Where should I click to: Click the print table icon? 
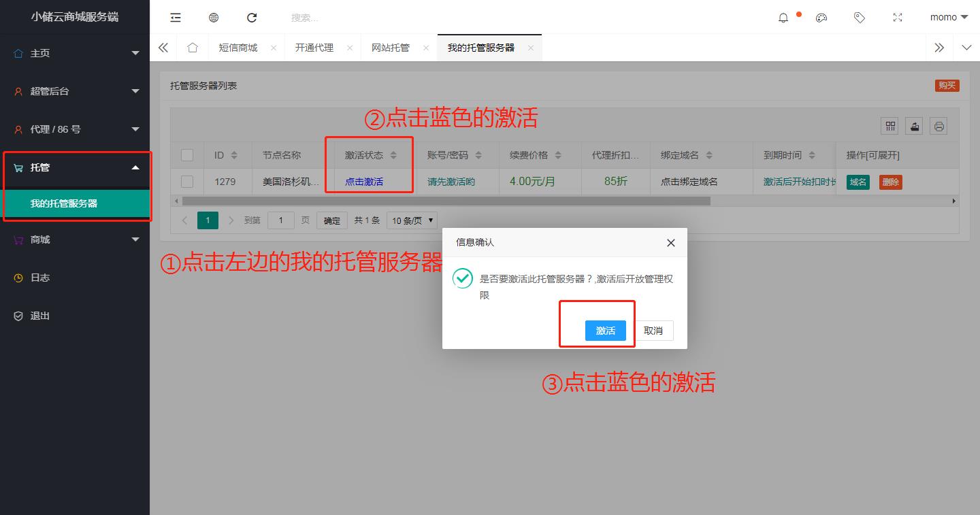point(939,126)
